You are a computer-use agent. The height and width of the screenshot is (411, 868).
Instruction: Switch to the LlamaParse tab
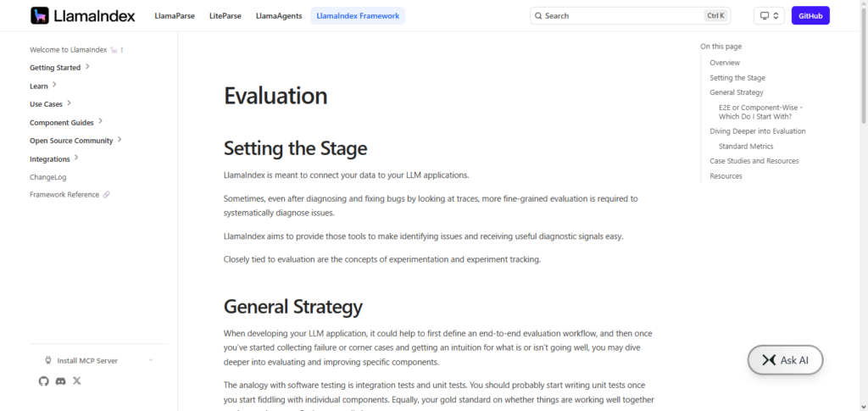point(175,16)
